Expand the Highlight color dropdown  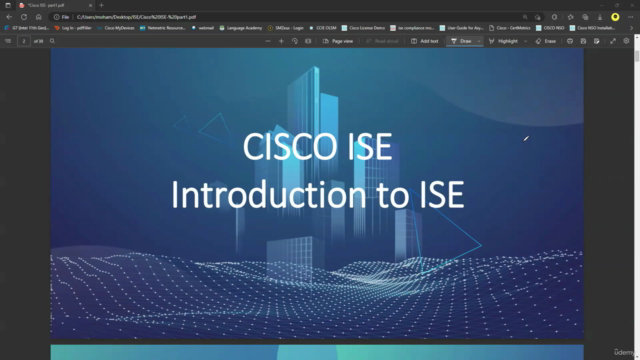point(525,41)
